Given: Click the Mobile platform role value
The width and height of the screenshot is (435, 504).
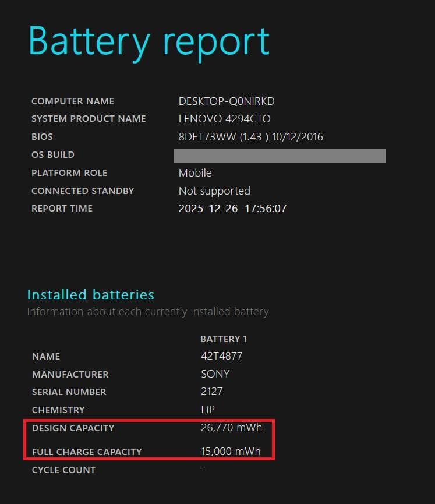Looking at the screenshot, I should pyautogui.click(x=195, y=173).
